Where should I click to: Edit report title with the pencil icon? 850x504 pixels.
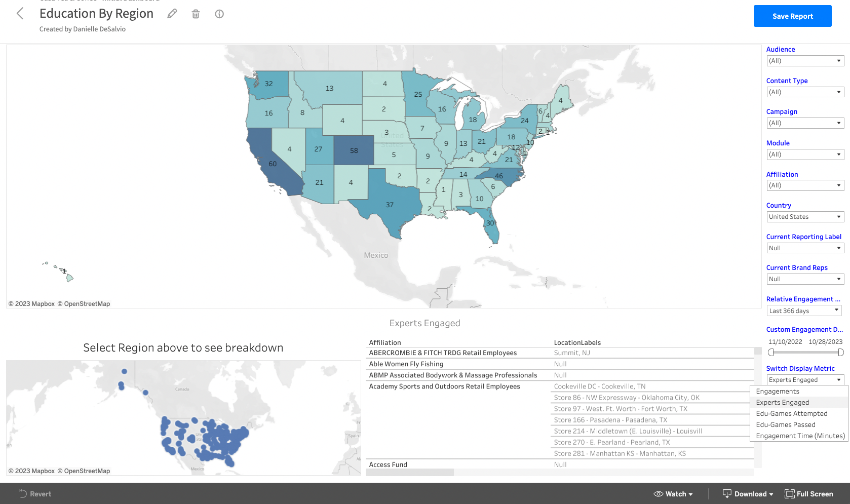[x=172, y=14]
